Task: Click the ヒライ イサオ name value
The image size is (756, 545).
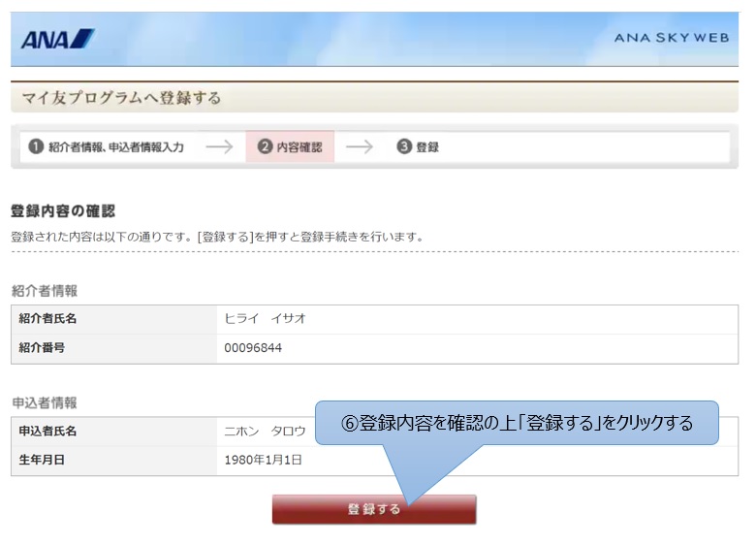Action: (x=265, y=318)
